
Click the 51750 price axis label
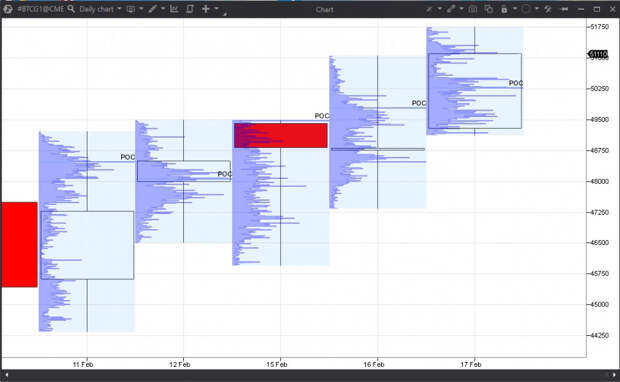(x=599, y=26)
